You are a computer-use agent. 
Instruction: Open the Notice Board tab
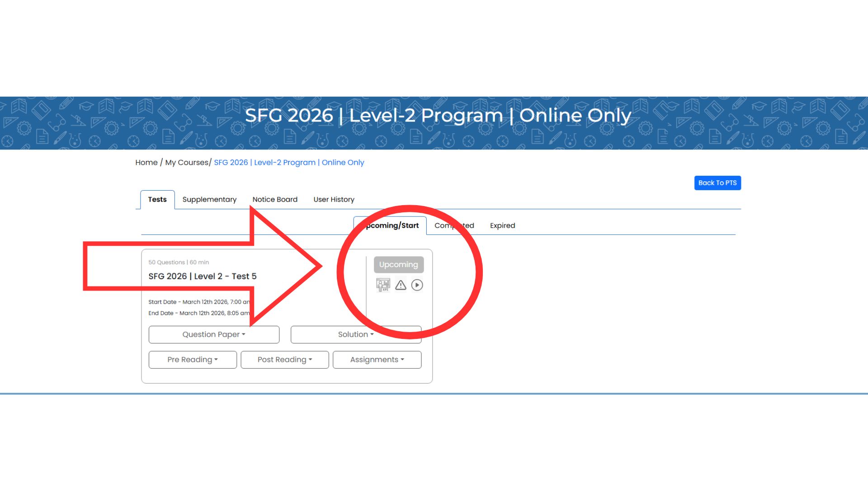point(275,199)
